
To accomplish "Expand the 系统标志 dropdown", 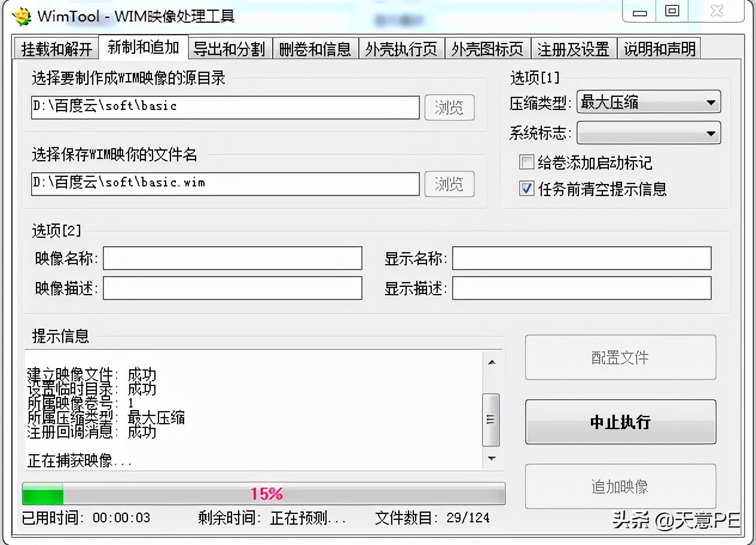I will pyautogui.click(x=711, y=133).
